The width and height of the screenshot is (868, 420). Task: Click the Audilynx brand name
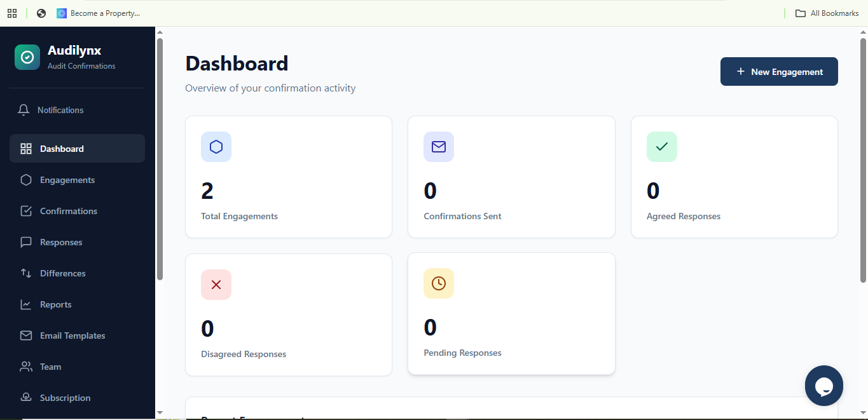tap(74, 51)
